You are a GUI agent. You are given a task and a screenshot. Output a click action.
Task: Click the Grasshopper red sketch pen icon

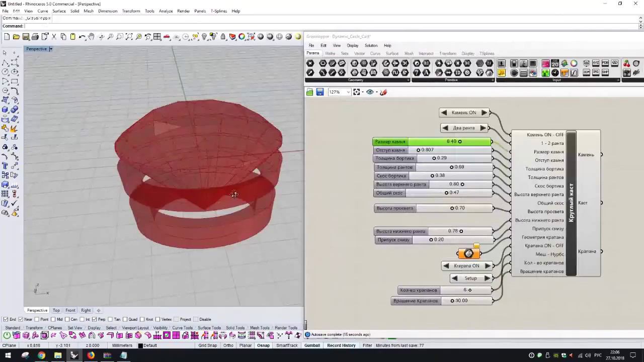(383, 92)
